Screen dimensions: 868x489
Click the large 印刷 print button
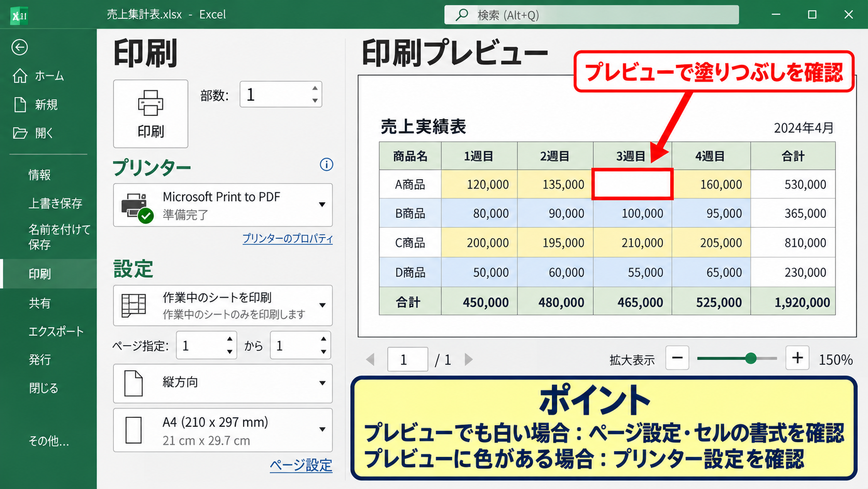point(151,114)
